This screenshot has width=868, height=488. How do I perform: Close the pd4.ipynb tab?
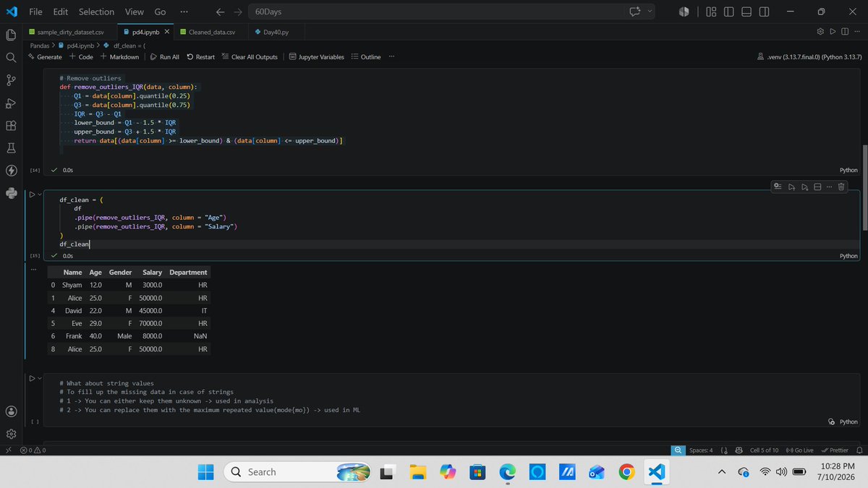[168, 33]
